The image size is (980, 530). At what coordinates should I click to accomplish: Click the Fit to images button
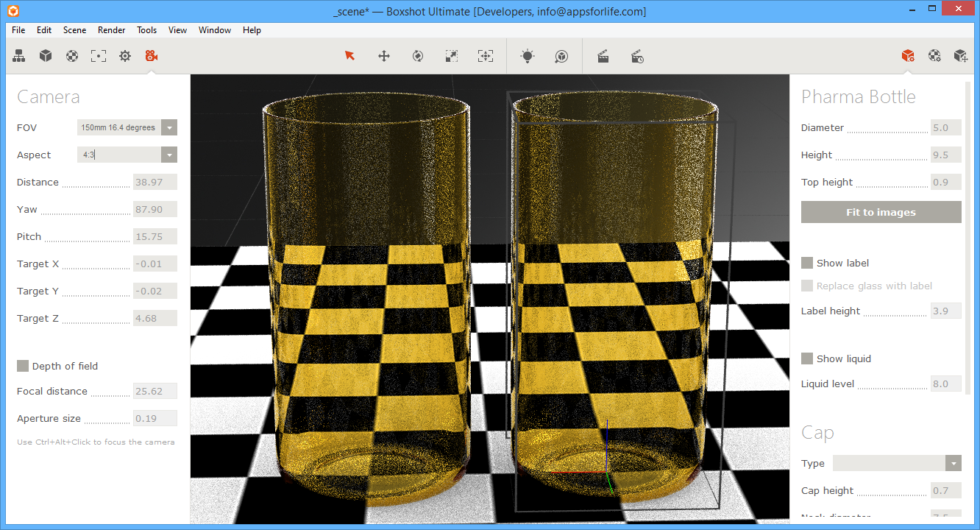point(881,212)
